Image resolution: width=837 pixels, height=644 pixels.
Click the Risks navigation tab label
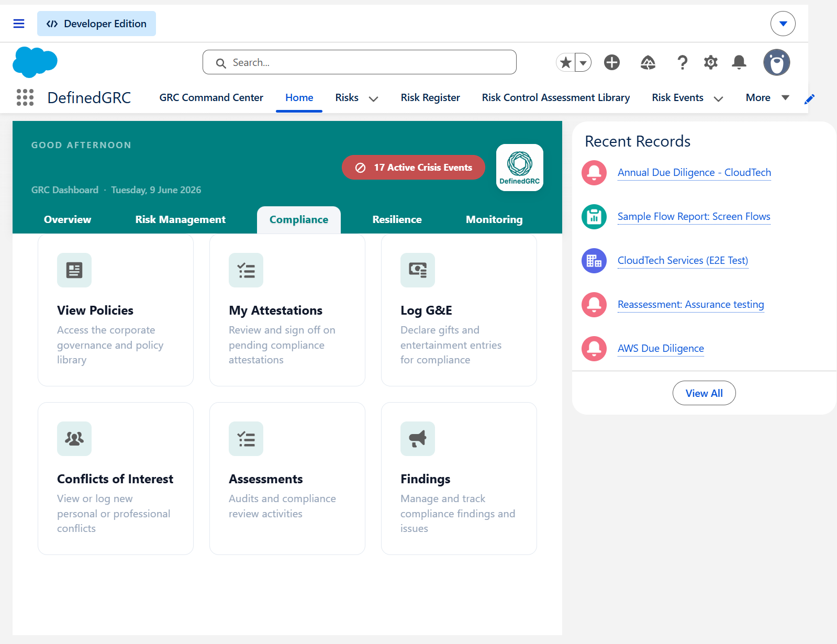[347, 97]
